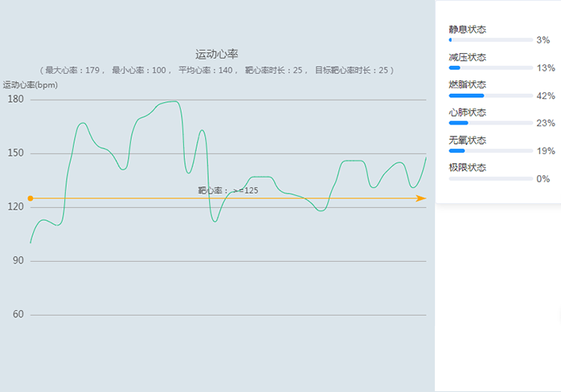Click the 运动心率 chart title
The height and width of the screenshot is (392, 561).
click(217, 55)
